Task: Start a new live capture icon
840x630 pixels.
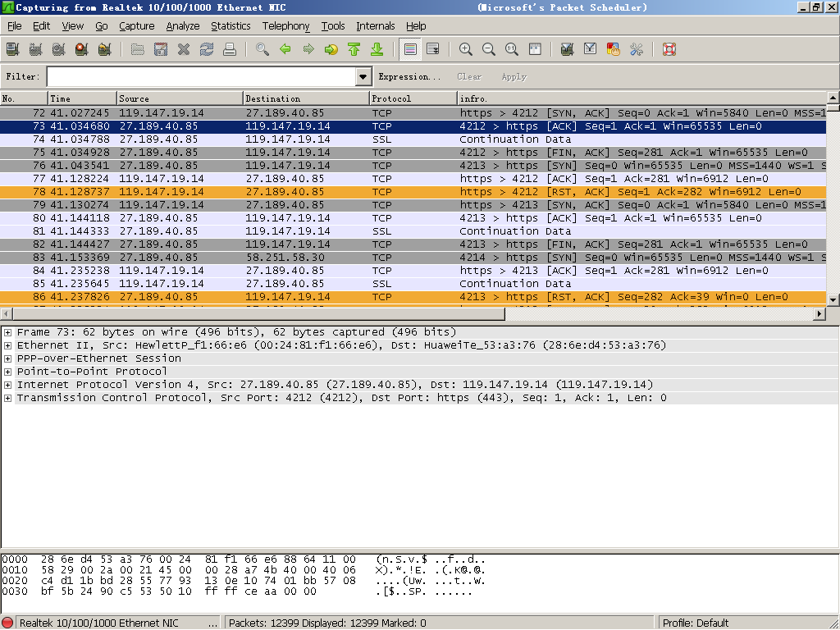Action: [59, 49]
